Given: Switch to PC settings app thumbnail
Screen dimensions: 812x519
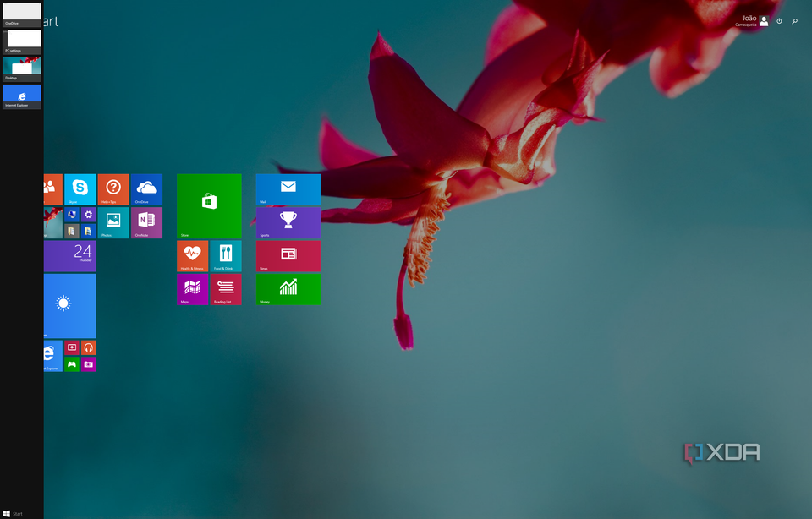Looking at the screenshot, I should [x=22, y=42].
